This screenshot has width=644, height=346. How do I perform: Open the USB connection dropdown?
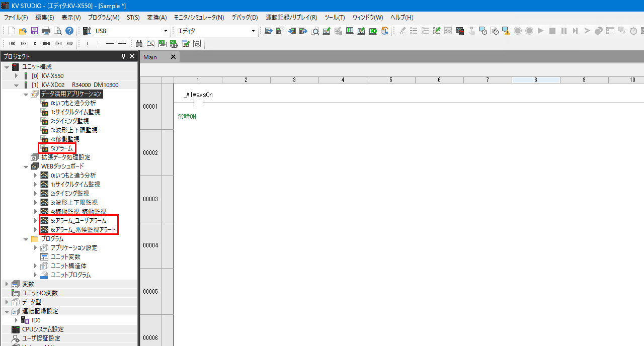[x=166, y=31]
